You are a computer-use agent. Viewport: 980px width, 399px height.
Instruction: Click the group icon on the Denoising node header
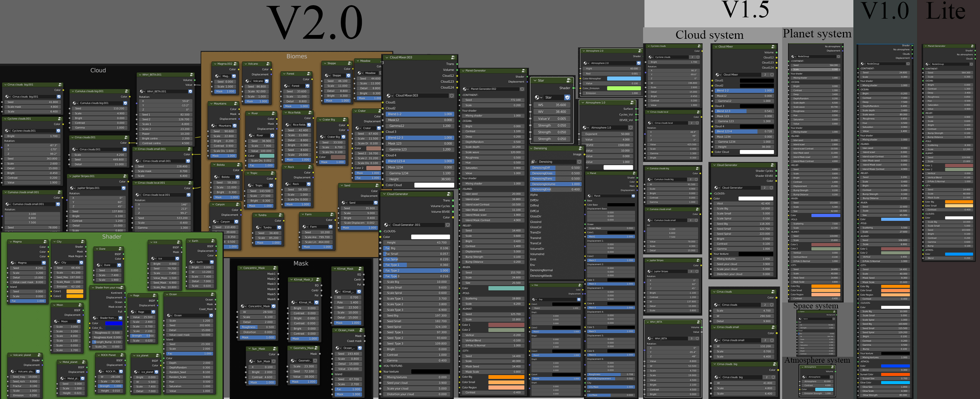[580, 148]
